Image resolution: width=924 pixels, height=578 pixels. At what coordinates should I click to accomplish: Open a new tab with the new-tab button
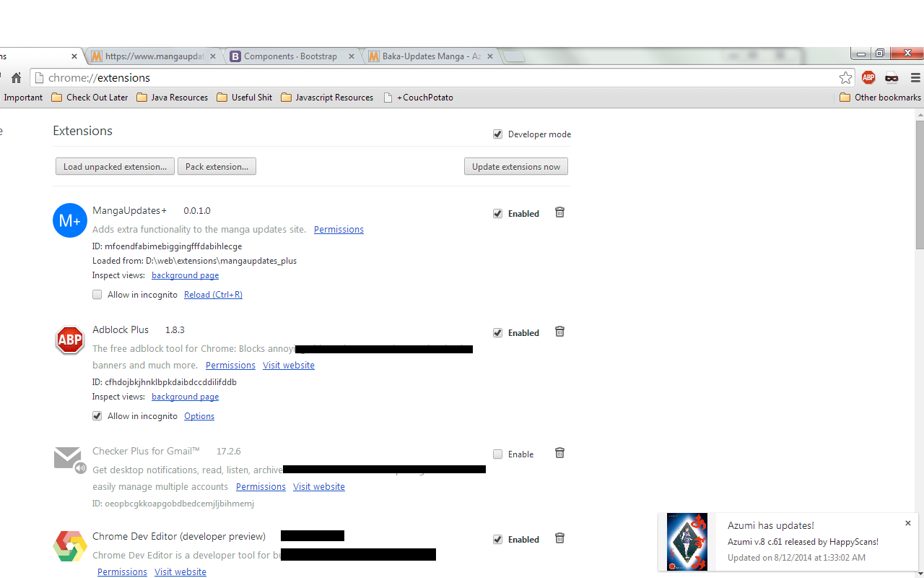(x=513, y=56)
